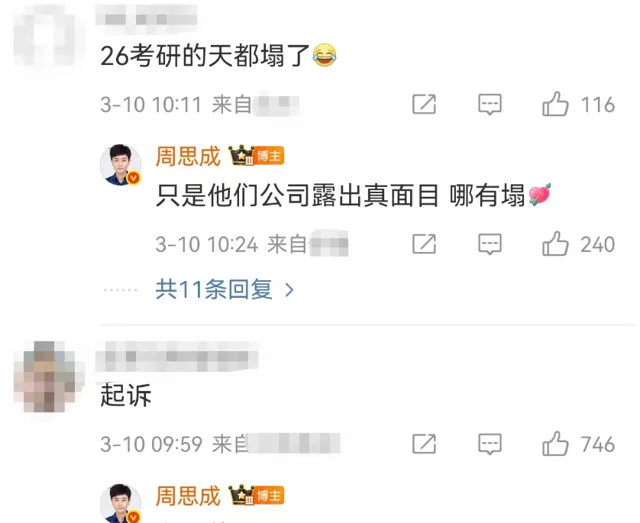
Task: Like the reply with 240 likes
Action: [556, 244]
